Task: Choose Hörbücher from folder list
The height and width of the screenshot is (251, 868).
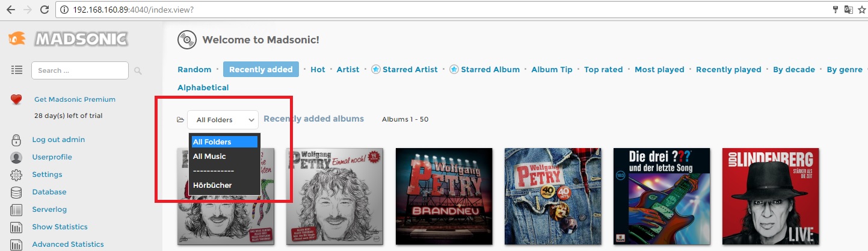Action: tap(212, 185)
